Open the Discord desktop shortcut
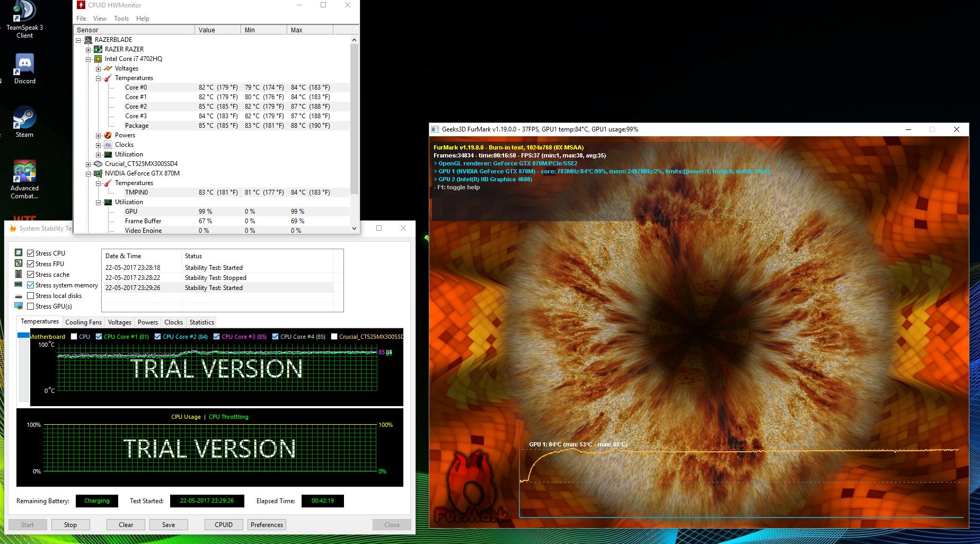This screenshot has width=980, height=544. pyautogui.click(x=24, y=69)
